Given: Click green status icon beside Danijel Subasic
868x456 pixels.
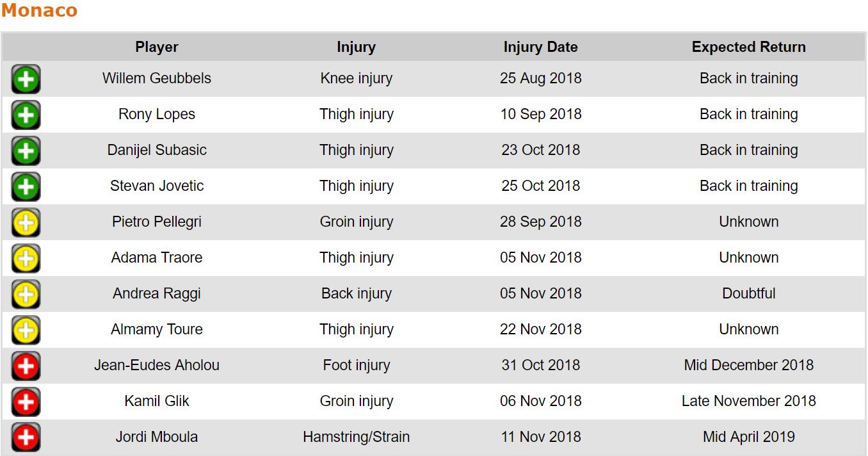Looking at the screenshot, I should (x=26, y=151).
